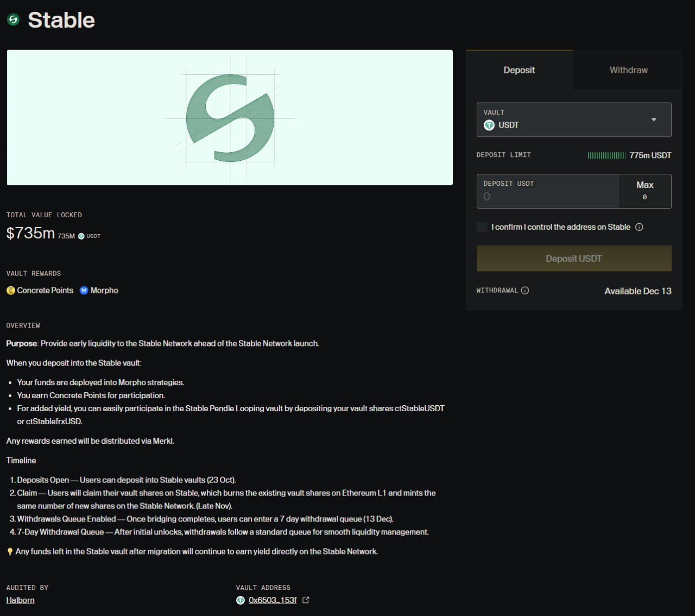Click the Tether icon beside vault address
Viewport: 695px width, 616px height.
pyautogui.click(x=241, y=600)
